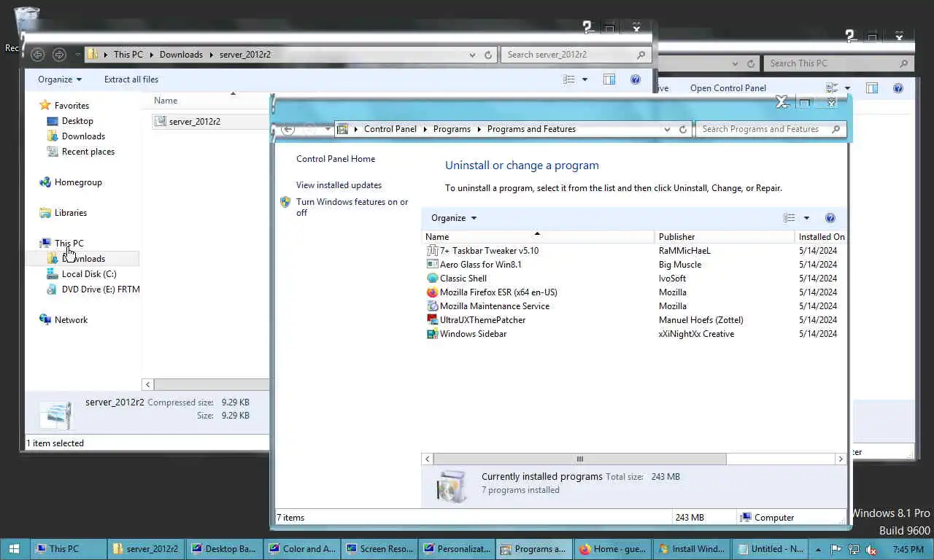Screen dimensions: 934x560
Task: Open address history dropdown in This PC window
Action: click(x=736, y=63)
